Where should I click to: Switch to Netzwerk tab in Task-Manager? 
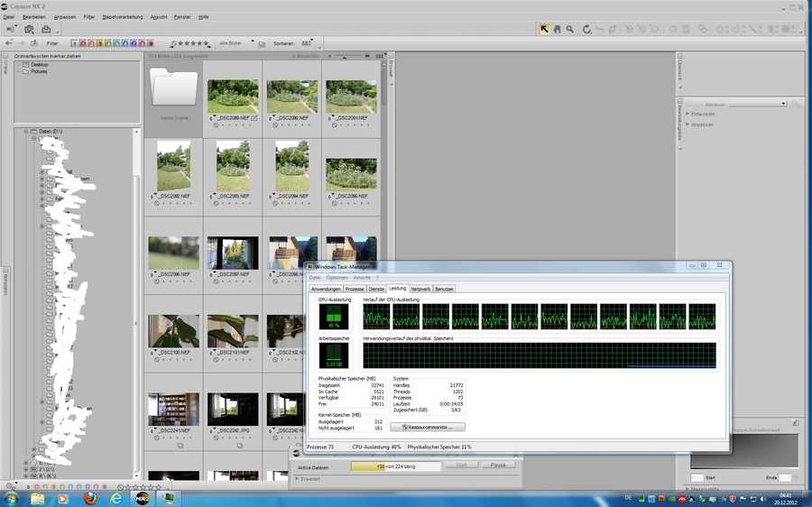[420, 289]
